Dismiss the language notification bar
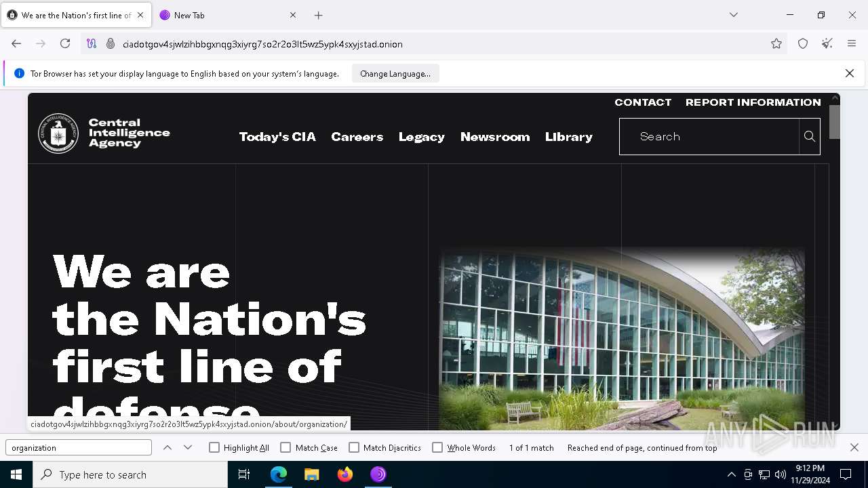Screen dimensions: 868x488 (850, 73)
